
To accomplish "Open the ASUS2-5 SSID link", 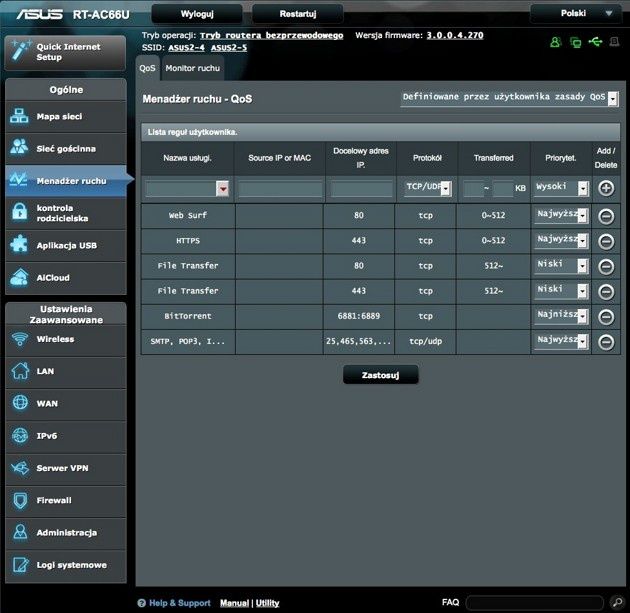I will click(x=229, y=48).
